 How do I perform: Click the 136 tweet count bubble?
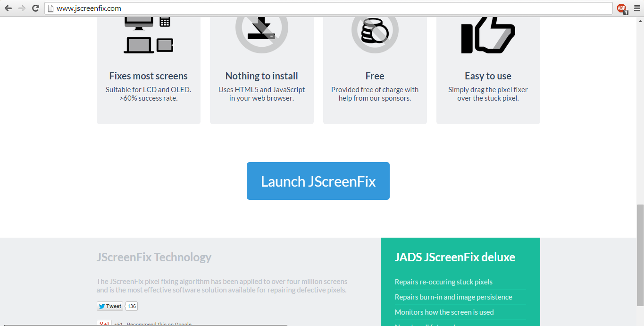(132, 306)
